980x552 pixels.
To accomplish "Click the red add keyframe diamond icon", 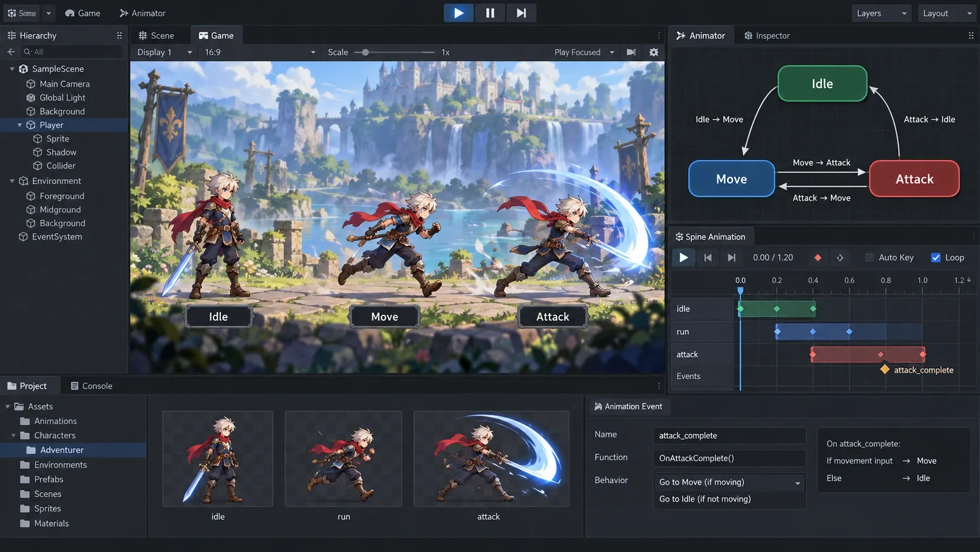I will 818,258.
